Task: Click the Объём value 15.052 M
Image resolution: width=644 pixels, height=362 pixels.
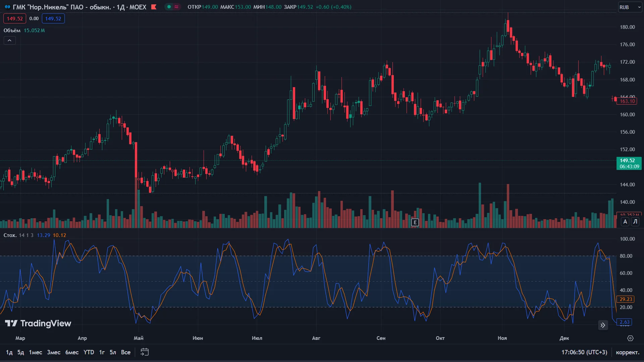Action: [x=34, y=31]
